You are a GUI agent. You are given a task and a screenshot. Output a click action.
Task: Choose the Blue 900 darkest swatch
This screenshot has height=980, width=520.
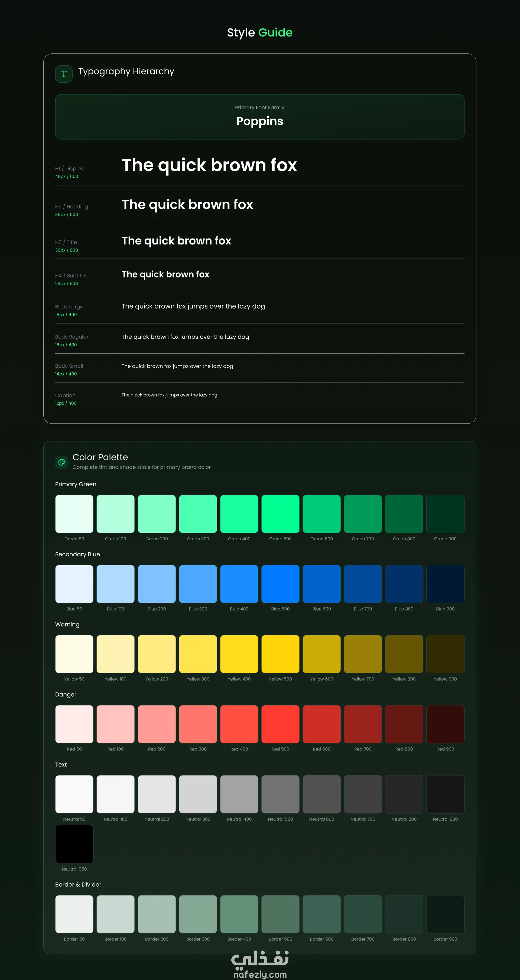click(x=445, y=584)
